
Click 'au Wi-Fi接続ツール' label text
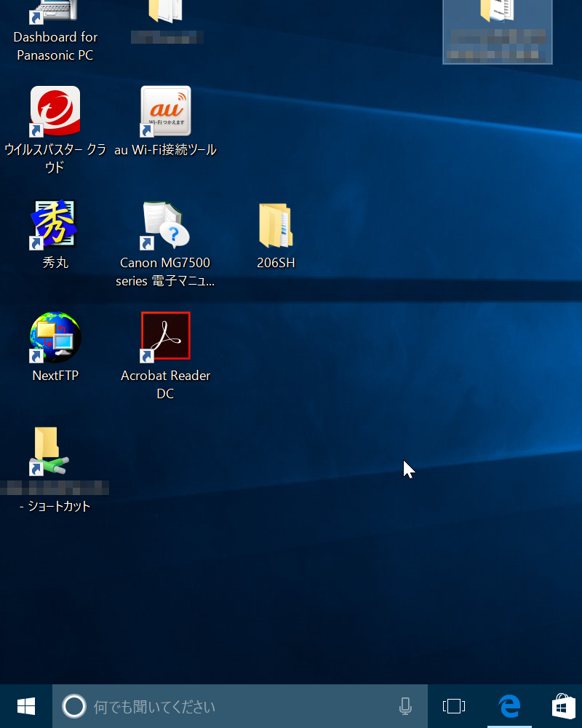[x=166, y=149]
